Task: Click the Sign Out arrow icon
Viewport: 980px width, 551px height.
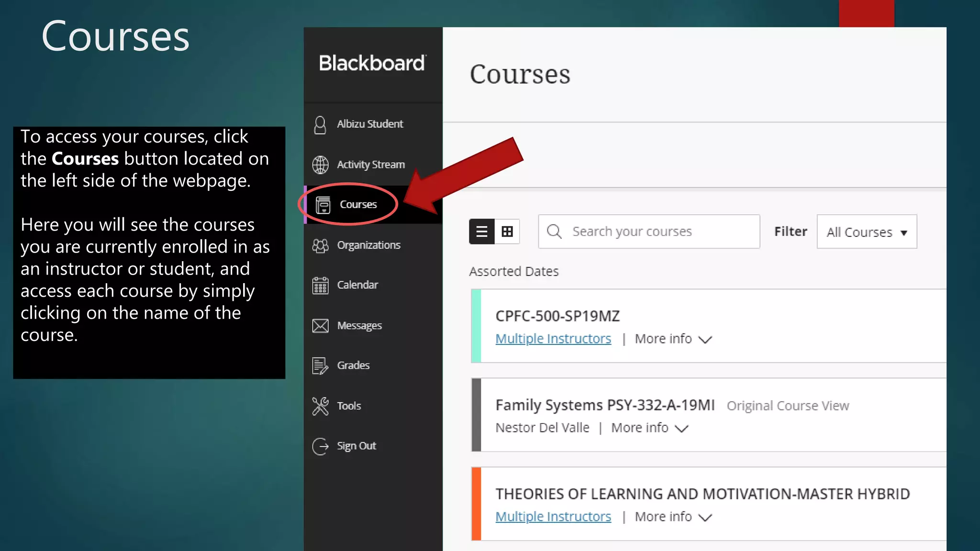Action: click(x=320, y=446)
